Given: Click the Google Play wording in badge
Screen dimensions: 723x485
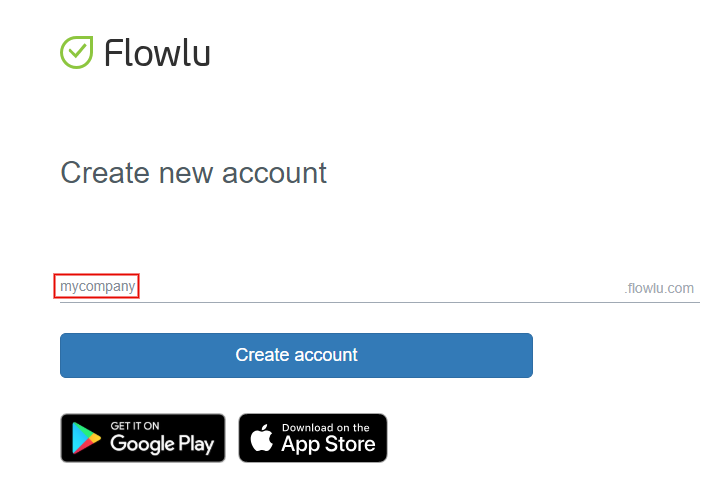Looking at the screenshot, I should click(x=162, y=444).
